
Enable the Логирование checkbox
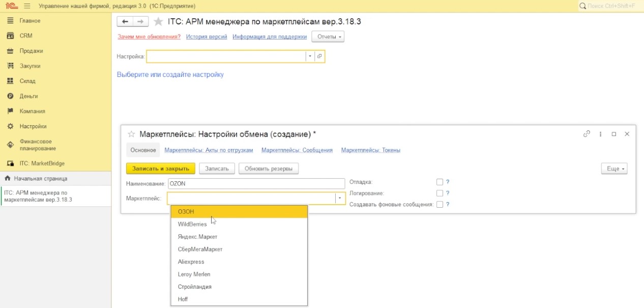point(440,193)
